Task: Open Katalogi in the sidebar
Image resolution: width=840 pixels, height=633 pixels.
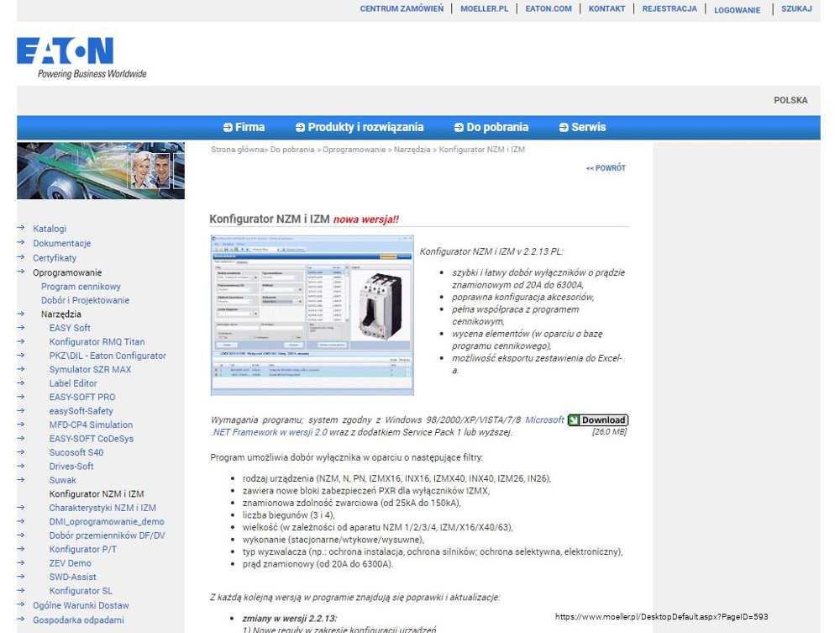Action: tap(50, 229)
